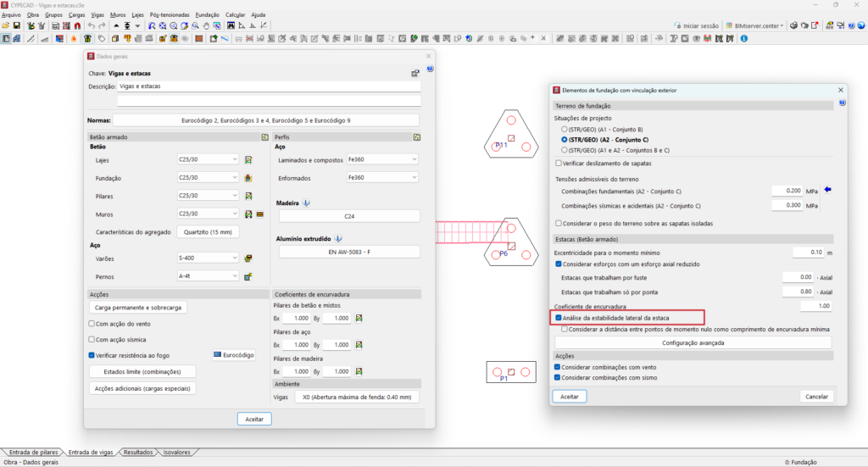Click globe icon at top right
Image resolution: width=868 pixels, height=467 pixels.
click(861, 25)
